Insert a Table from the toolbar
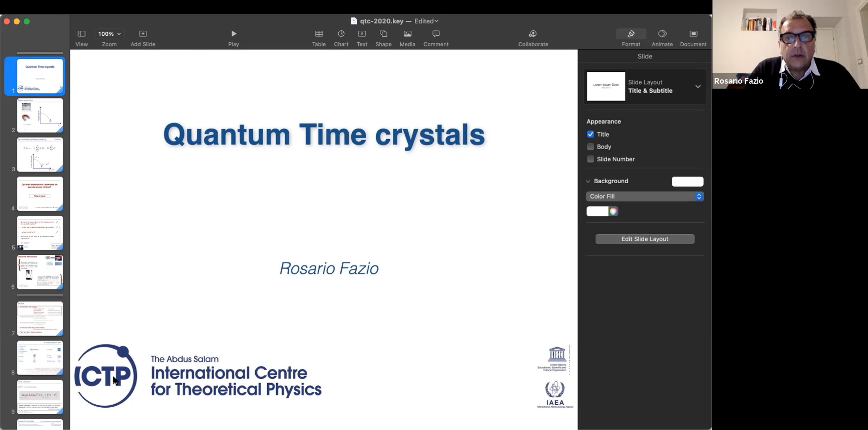This screenshot has height=430, width=868. pyautogui.click(x=319, y=34)
